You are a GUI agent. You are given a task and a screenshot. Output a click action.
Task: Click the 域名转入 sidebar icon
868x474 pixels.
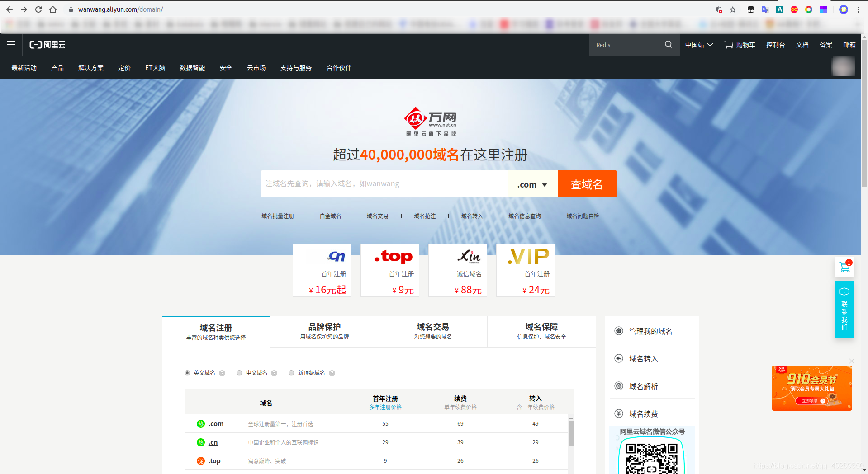(619, 358)
